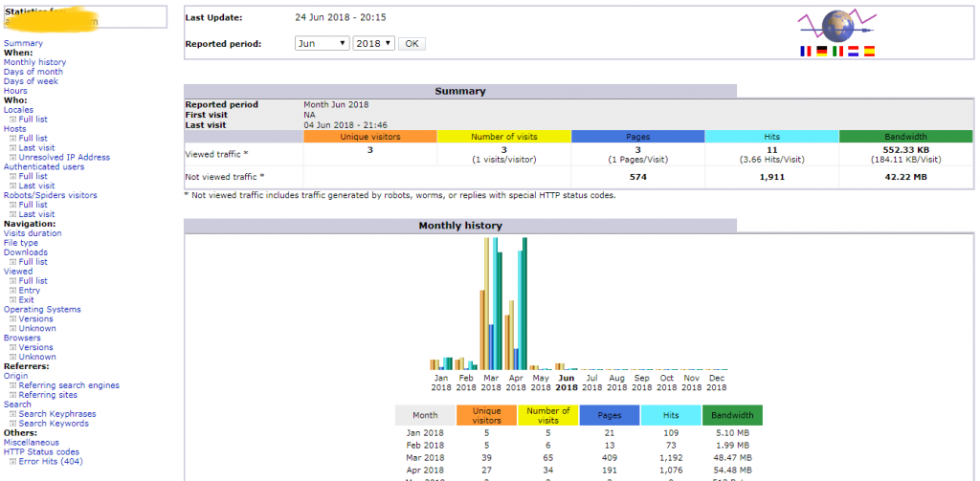Click the Dutch flag icon
Screen dimensions: 980x481
click(x=853, y=52)
